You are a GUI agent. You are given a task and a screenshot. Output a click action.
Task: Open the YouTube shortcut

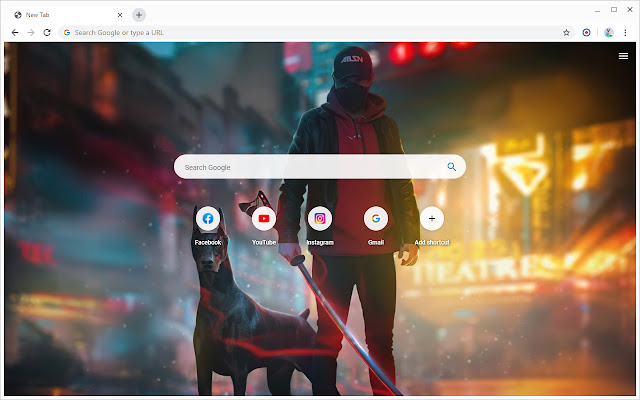tap(264, 219)
